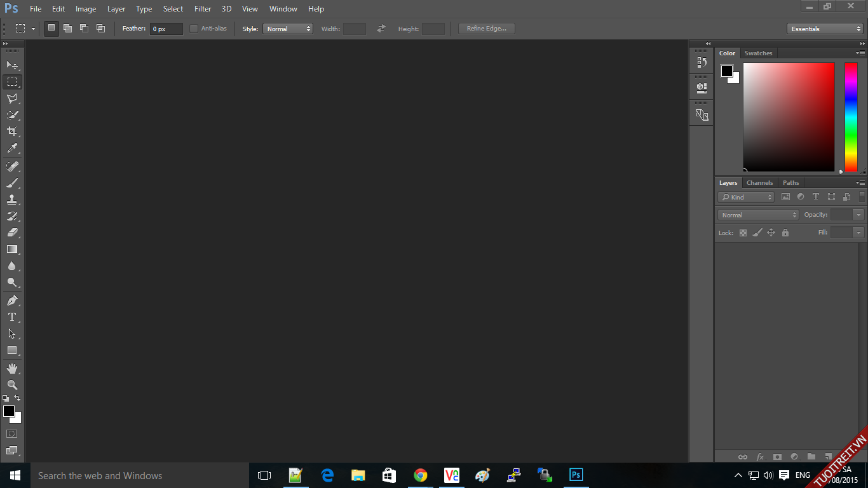Select the Move tool

pyautogui.click(x=12, y=65)
